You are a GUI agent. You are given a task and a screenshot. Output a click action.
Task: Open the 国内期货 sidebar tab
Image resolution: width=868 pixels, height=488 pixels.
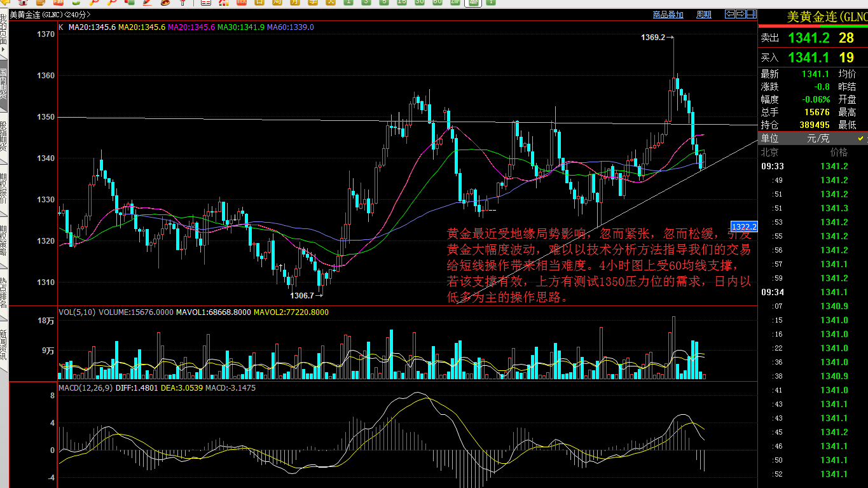point(3,84)
